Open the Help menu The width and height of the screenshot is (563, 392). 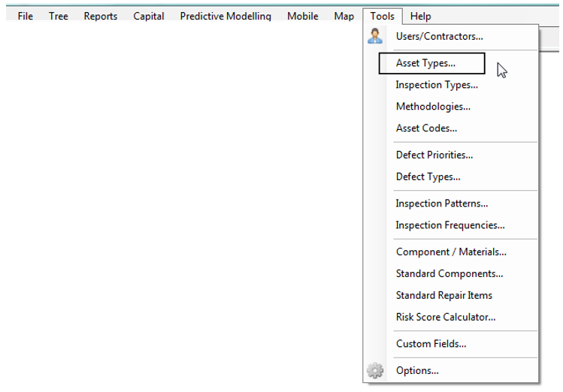(421, 16)
